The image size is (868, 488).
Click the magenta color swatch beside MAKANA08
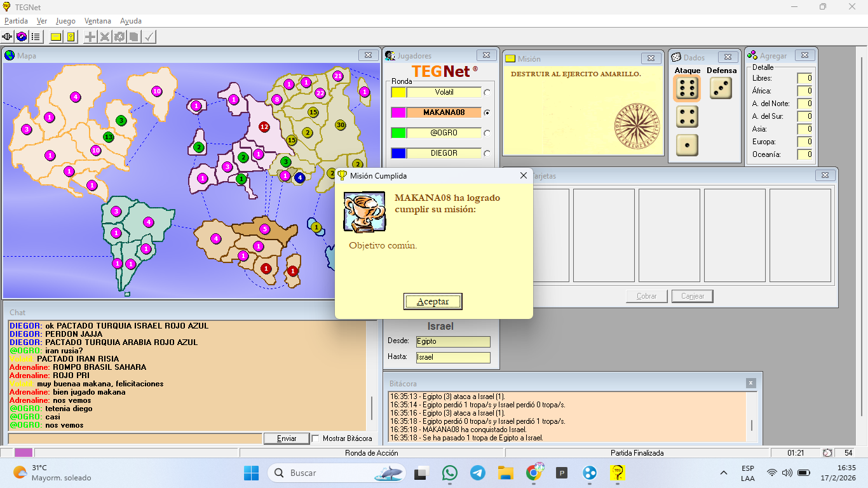coord(398,112)
